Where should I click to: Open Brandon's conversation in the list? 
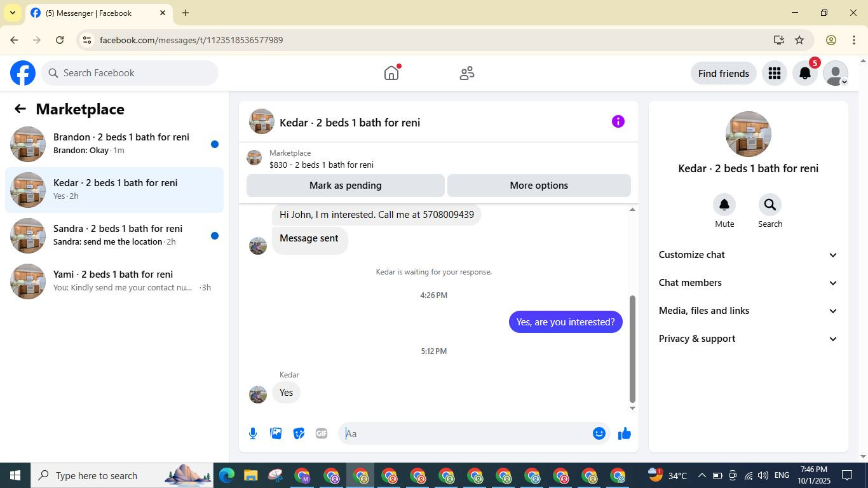pyautogui.click(x=114, y=144)
